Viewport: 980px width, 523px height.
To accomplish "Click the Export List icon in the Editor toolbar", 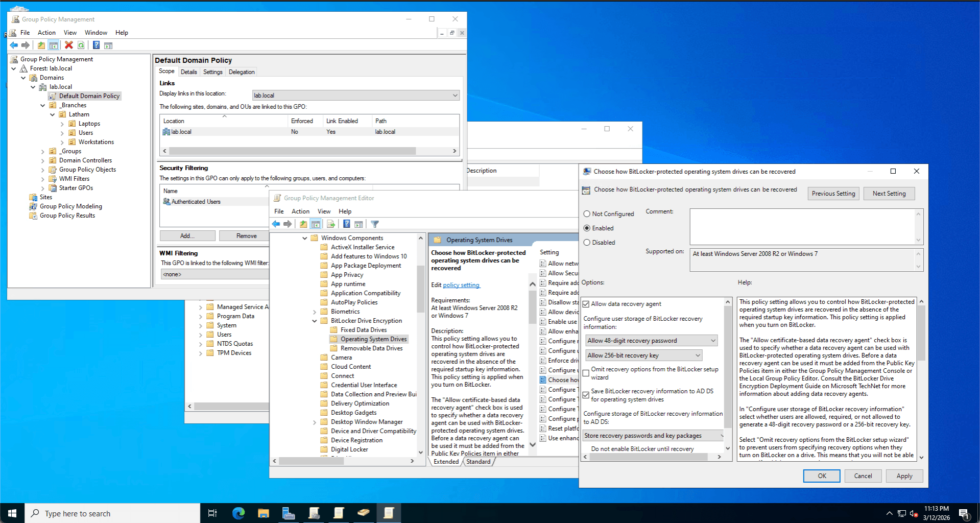I will coord(331,224).
